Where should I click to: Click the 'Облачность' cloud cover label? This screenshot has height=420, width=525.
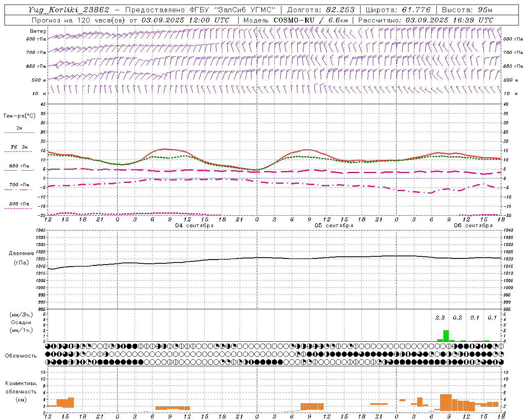click(x=21, y=356)
